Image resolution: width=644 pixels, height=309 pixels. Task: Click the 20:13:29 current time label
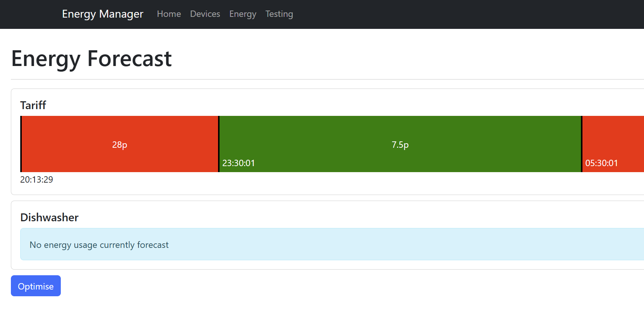click(37, 180)
